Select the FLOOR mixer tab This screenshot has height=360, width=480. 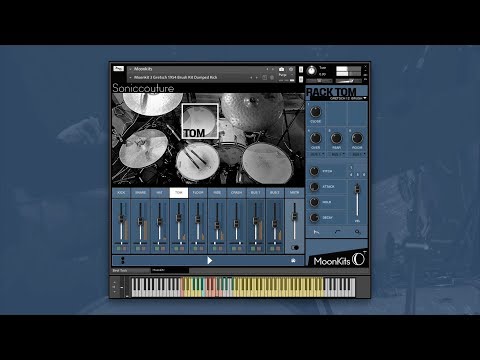pos(198,193)
